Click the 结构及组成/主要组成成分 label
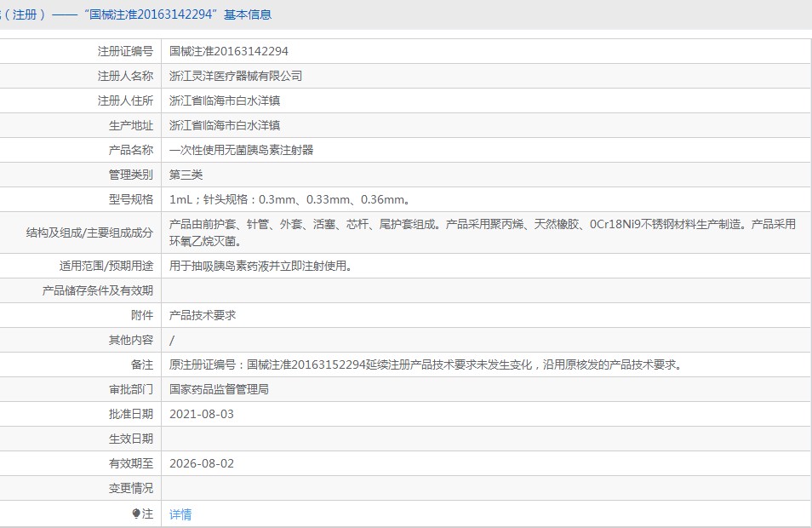 click(89, 232)
